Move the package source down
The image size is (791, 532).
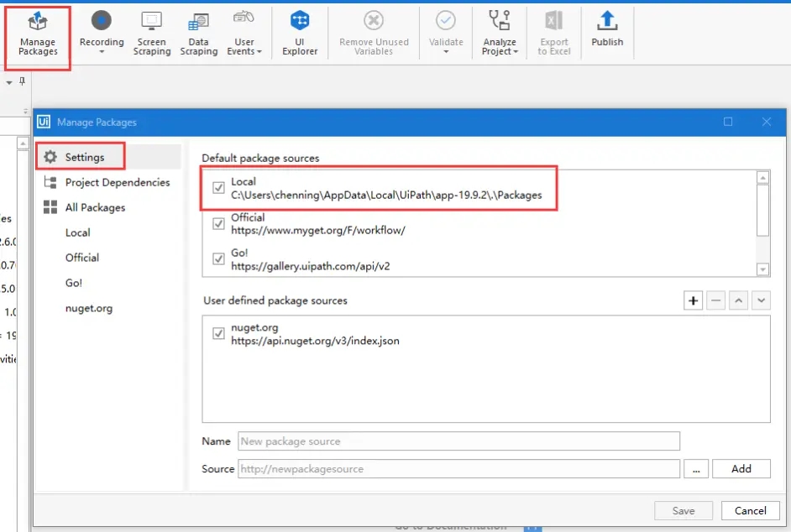[762, 300]
